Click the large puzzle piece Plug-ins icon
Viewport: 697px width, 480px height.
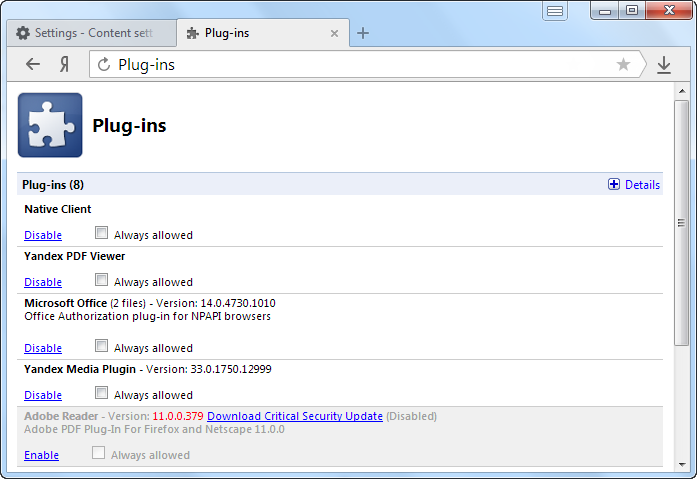(x=50, y=125)
